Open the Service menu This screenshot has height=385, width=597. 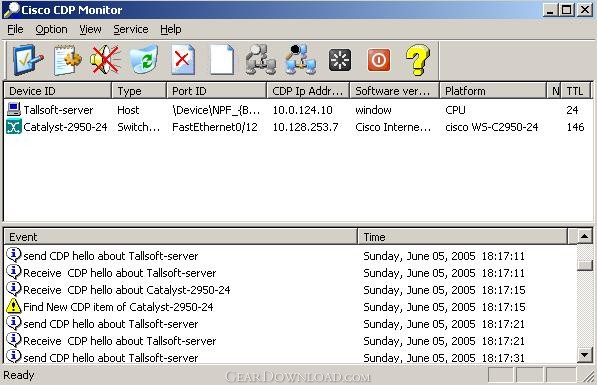(x=131, y=29)
